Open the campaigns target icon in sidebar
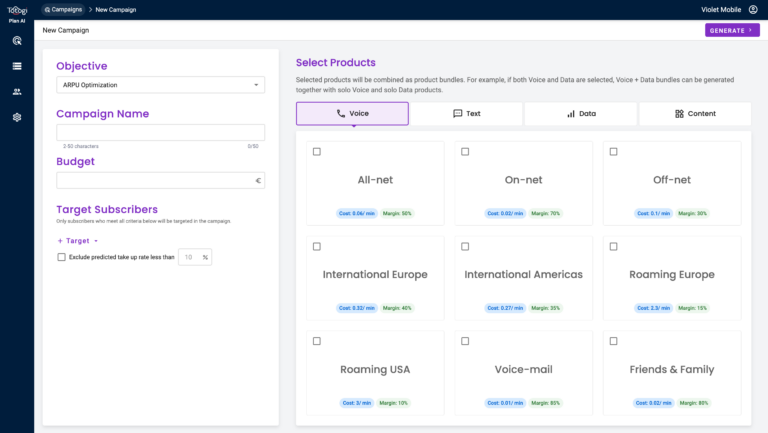768x433 pixels. coord(17,41)
